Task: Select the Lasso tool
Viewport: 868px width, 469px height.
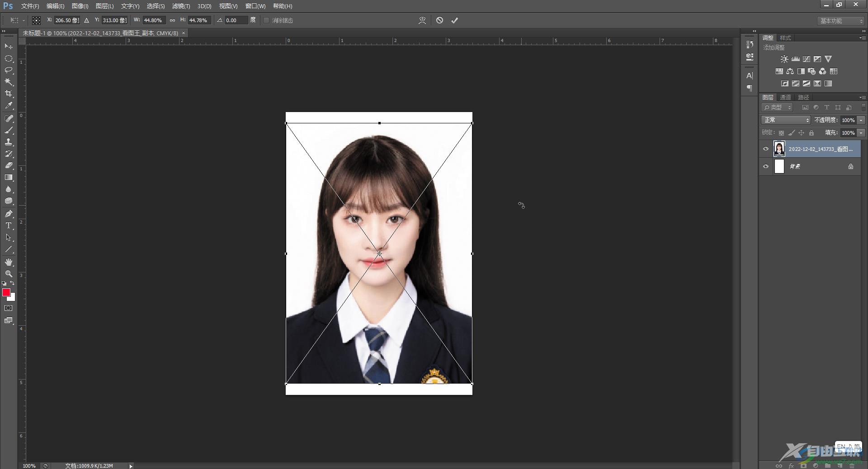Action: click(9, 70)
